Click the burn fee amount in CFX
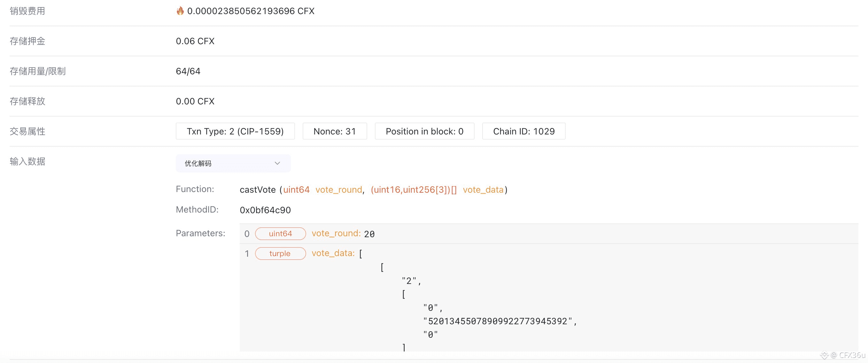The width and height of the screenshot is (868, 363). 250,11
